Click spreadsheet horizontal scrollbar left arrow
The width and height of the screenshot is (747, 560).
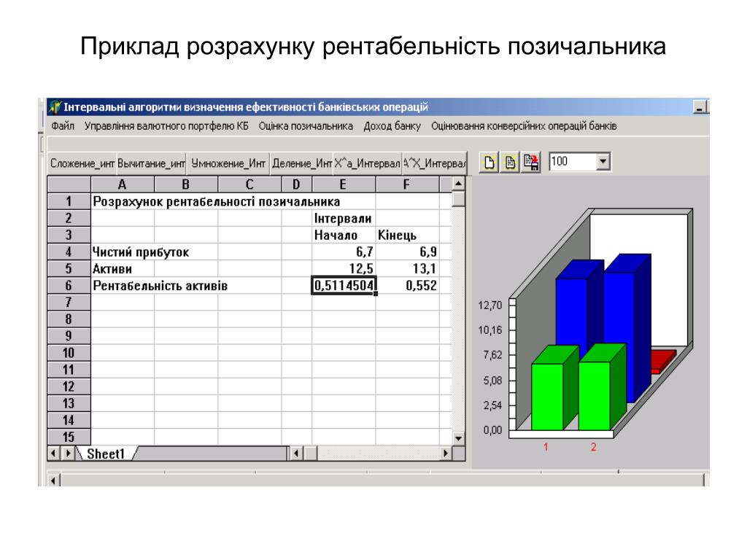tap(296, 454)
